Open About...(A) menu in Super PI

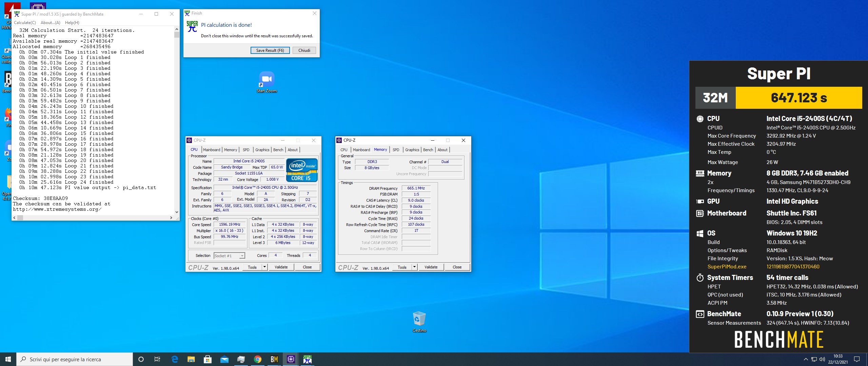tap(50, 23)
